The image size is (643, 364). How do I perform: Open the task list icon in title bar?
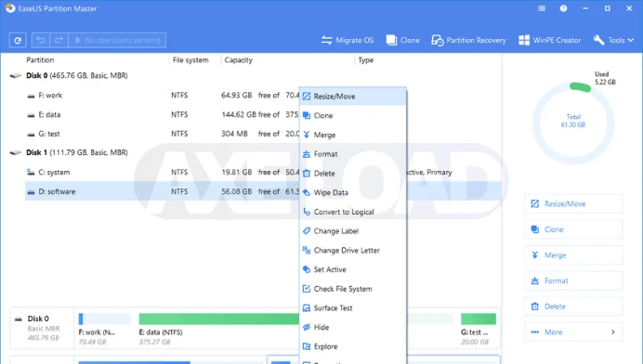542,8
